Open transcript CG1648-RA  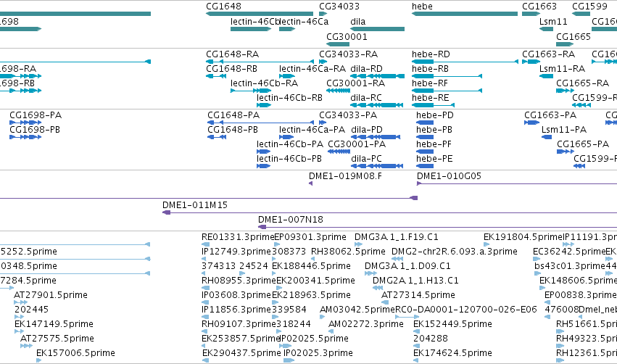pyautogui.click(x=233, y=54)
